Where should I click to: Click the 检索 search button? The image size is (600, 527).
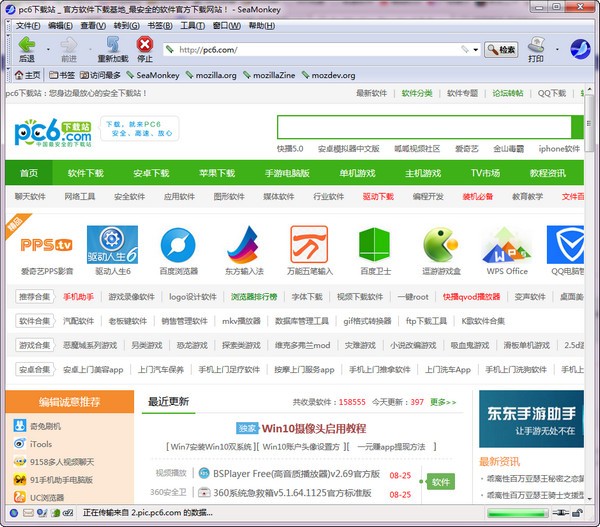[x=501, y=49]
